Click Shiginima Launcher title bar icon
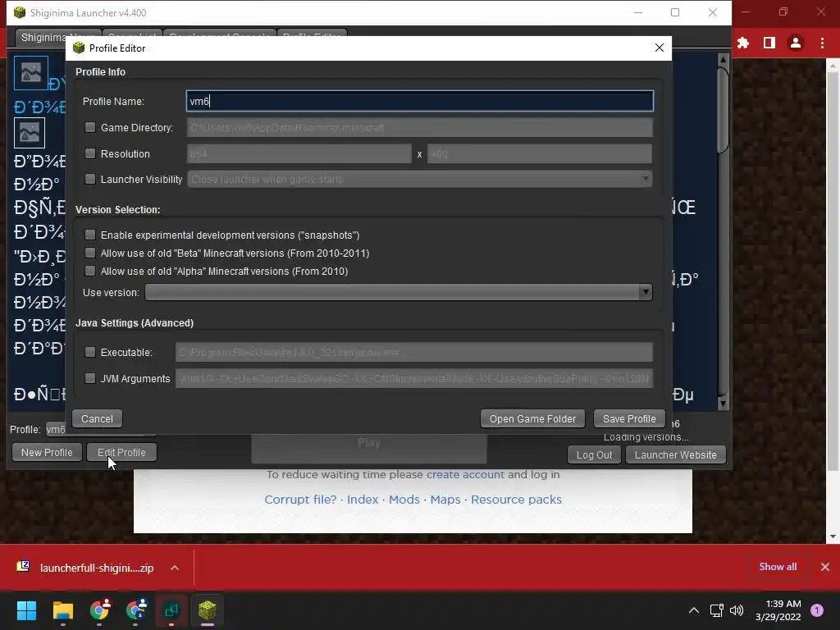The width and height of the screenshot is (840, 630). coord(20,12)
